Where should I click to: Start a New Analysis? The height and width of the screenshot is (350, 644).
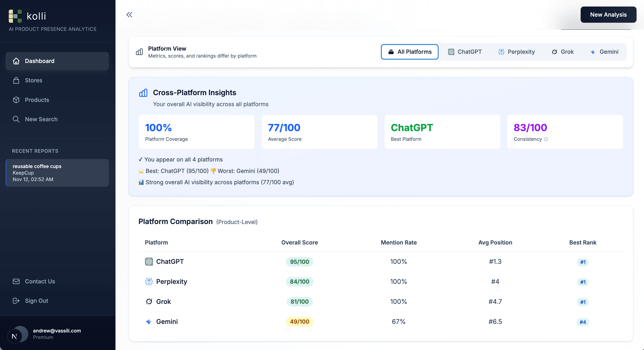[x=608, y=15]
